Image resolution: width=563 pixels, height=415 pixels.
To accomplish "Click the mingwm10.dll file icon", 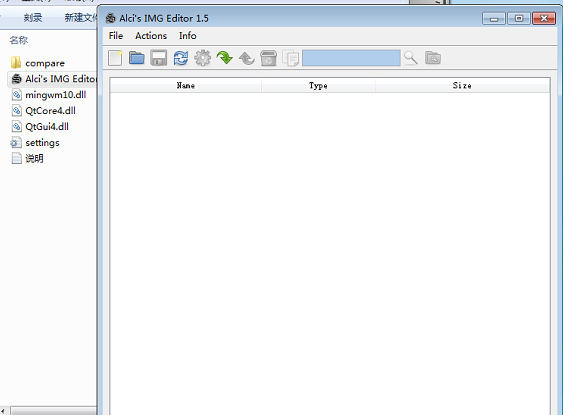I will point(17,95).
